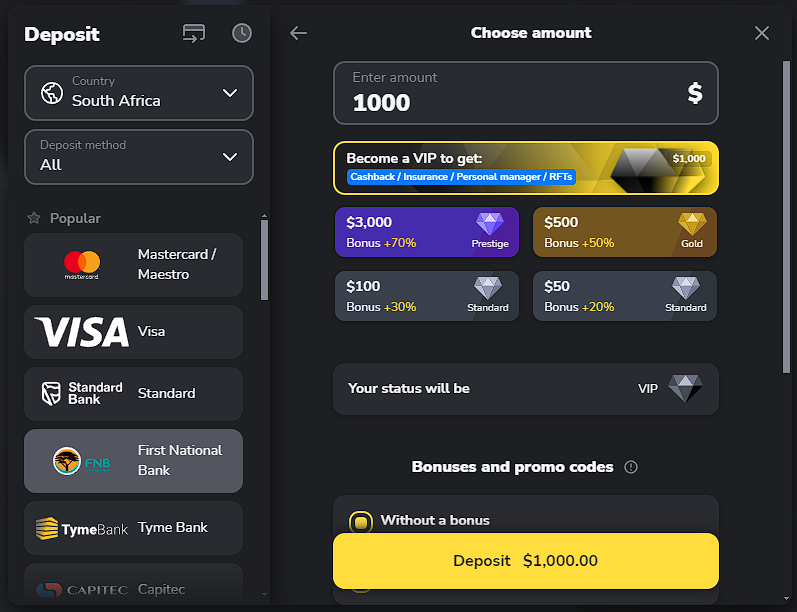Click the yellow Deposit $1,000.00 button
The height and width of the screenshot is (612, 797).
click(x=526, y=561)
